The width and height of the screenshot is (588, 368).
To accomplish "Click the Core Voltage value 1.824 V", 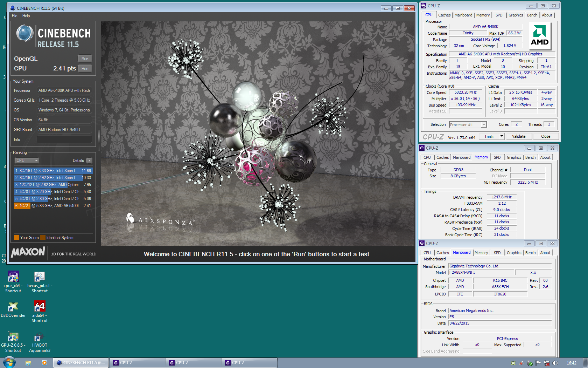I will [510, 46].
